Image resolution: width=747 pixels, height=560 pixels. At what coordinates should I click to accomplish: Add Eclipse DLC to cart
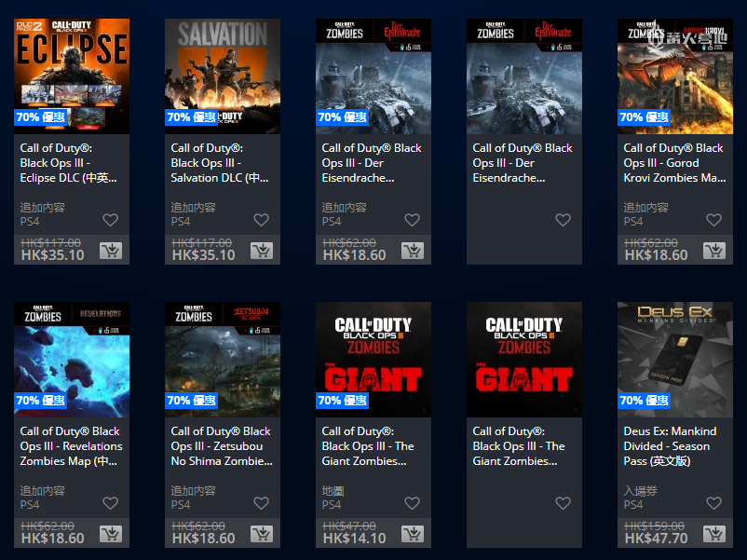pos(111,251)
